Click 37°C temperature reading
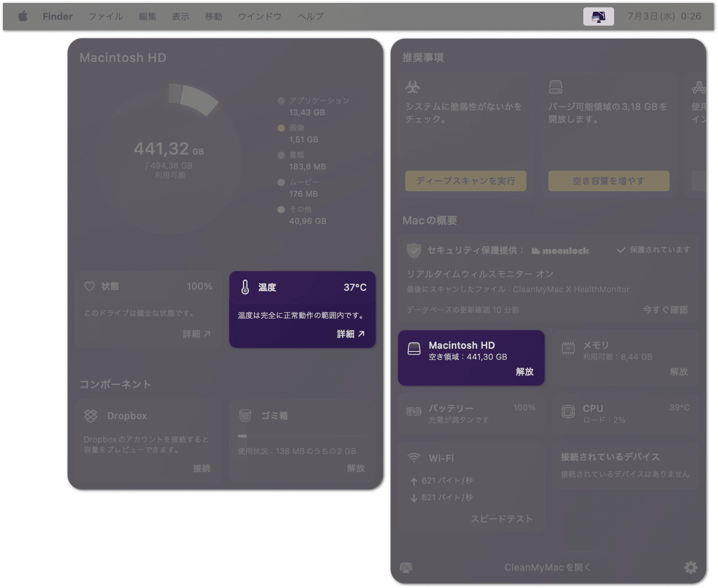This screenshot has width=718, height=588. coord(355,287)
